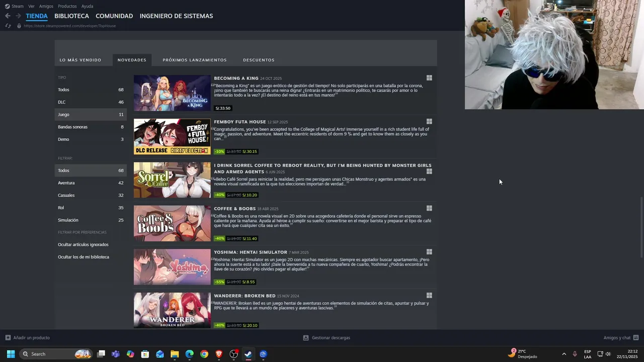Click the Steam taskbar icon

click(x=248, y=354)
